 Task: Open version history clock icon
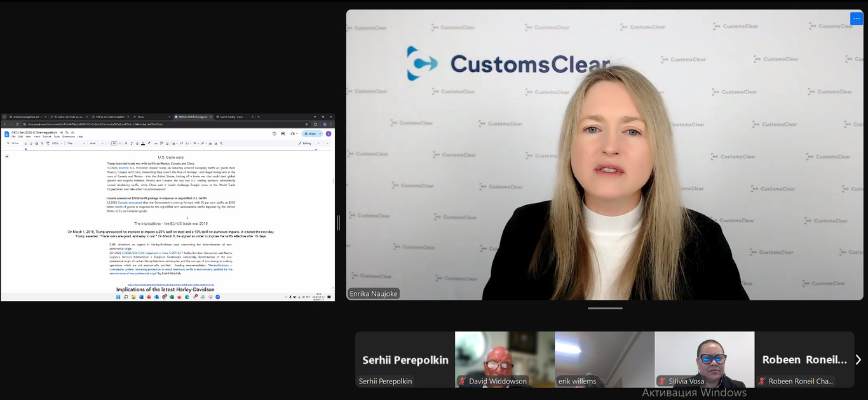tap(275, 134)
